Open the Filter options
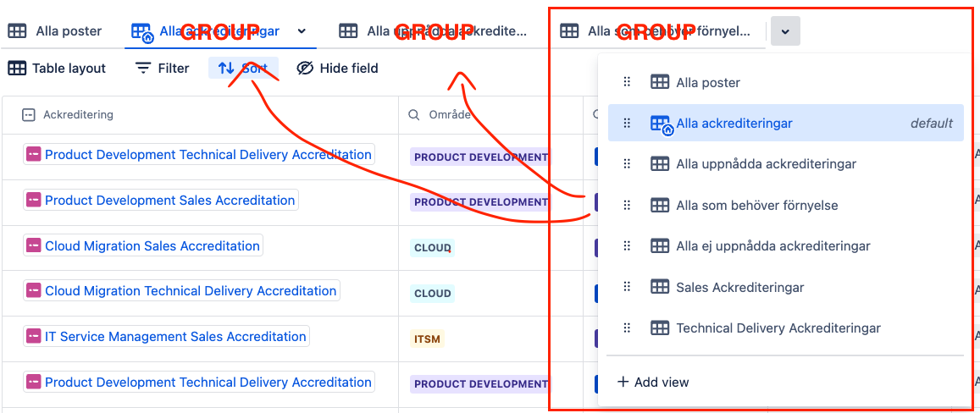This screenshot has width=980, height=413. pyautogui.click(x=163, y=68)
